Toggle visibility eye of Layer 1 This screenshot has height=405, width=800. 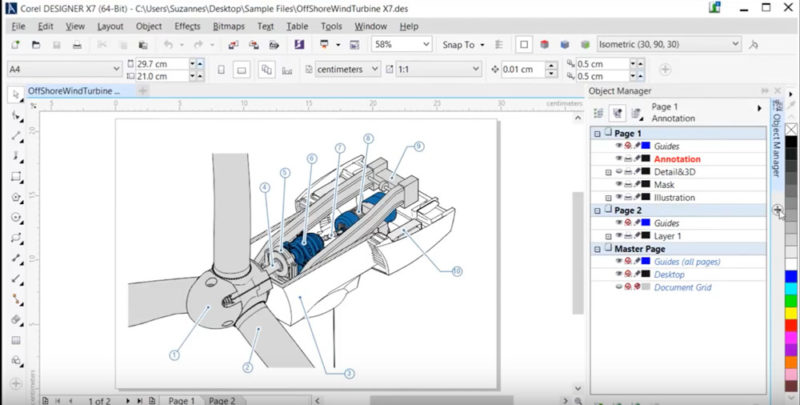[619, 236]
